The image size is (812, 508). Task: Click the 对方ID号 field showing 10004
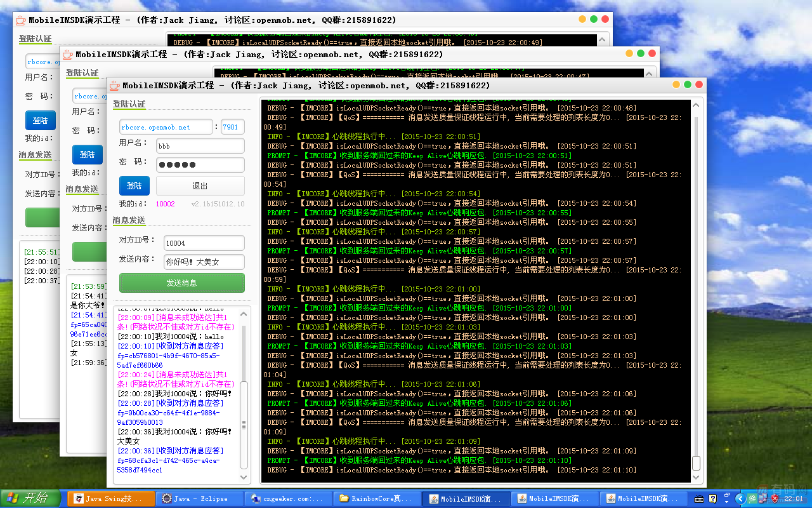pos(204,243)
